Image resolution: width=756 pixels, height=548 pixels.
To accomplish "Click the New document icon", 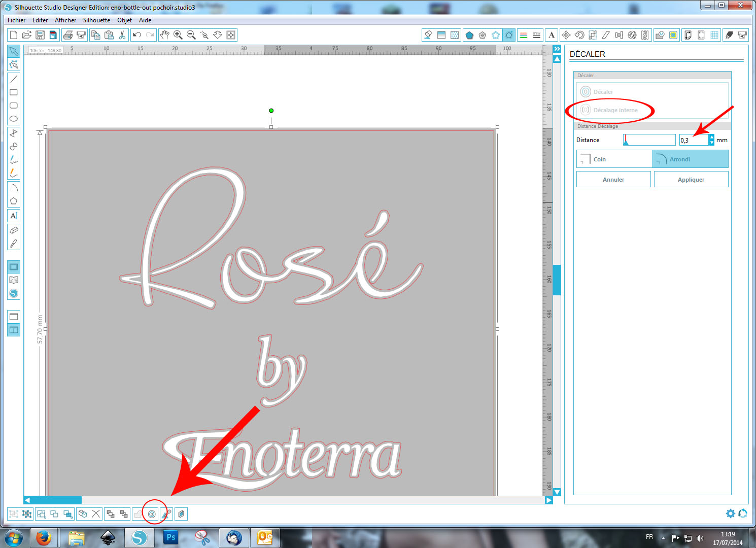I will (x=14, y=35).
